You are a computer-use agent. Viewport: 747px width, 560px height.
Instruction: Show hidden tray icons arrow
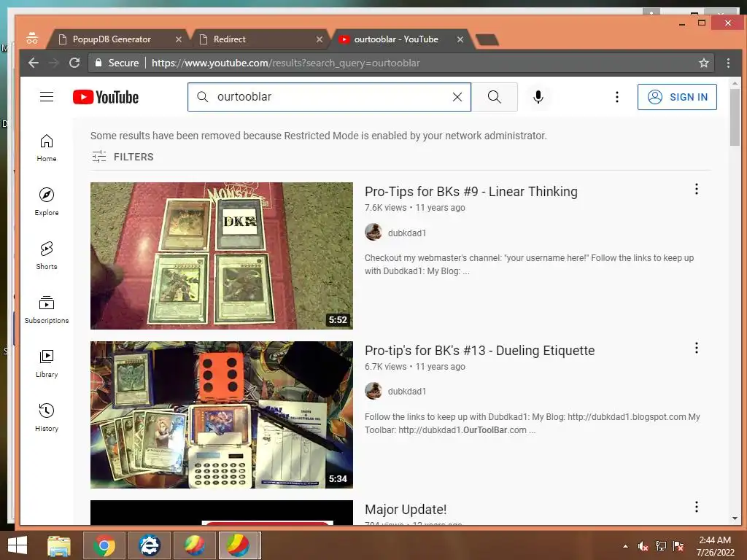coord(625,546)
